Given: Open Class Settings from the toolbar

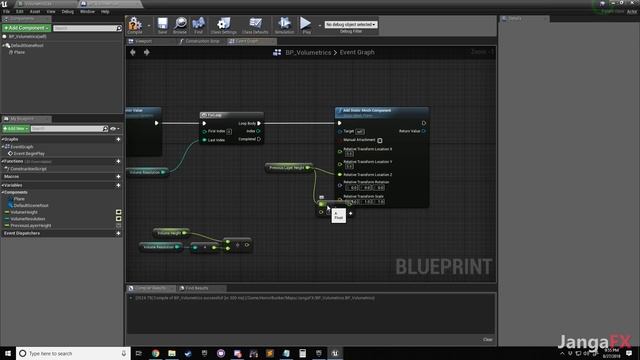Looking at the screenshot, I should tap(224, 24).
